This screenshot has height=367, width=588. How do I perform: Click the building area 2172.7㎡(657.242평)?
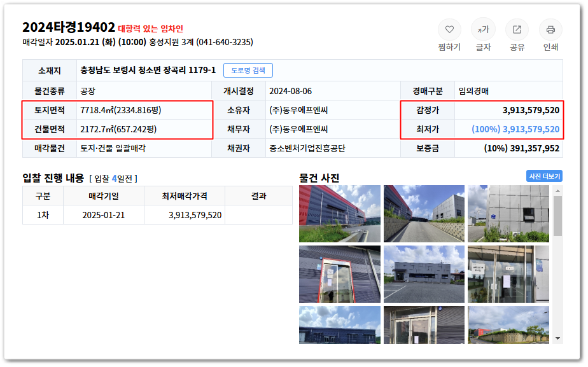[118, 129]
